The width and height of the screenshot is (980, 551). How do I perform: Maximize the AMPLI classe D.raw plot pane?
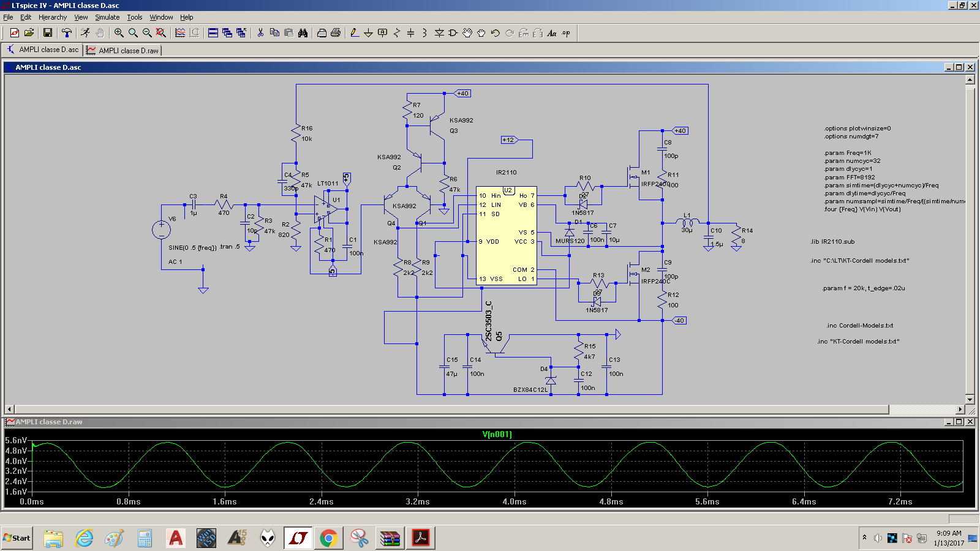[x=960, y=422]
